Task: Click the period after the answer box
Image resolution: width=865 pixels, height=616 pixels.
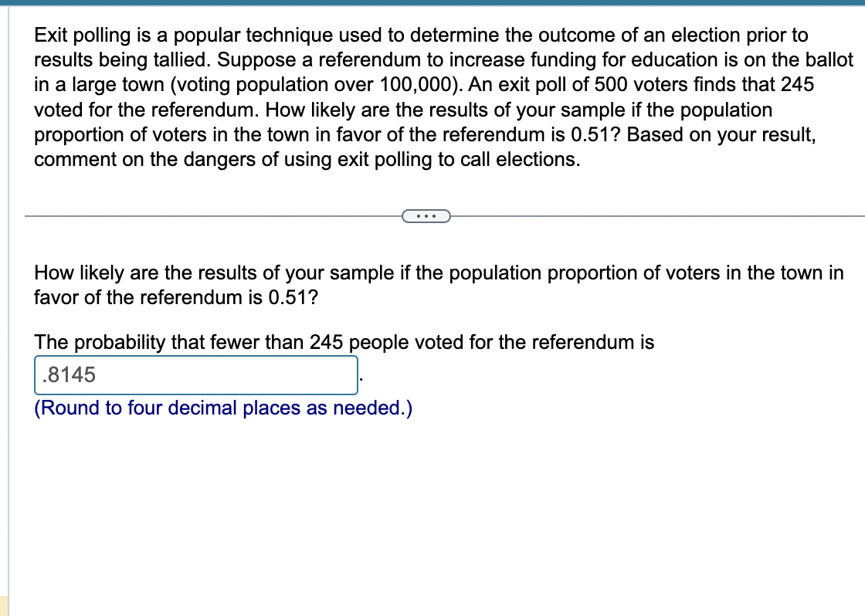Action: pos(360,378)
